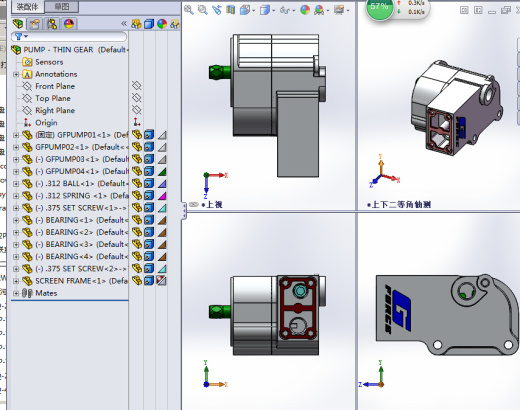This screenshot has width=520, height=410.
Task: Select the Zoom to Area tool
Action: (203, 10)
